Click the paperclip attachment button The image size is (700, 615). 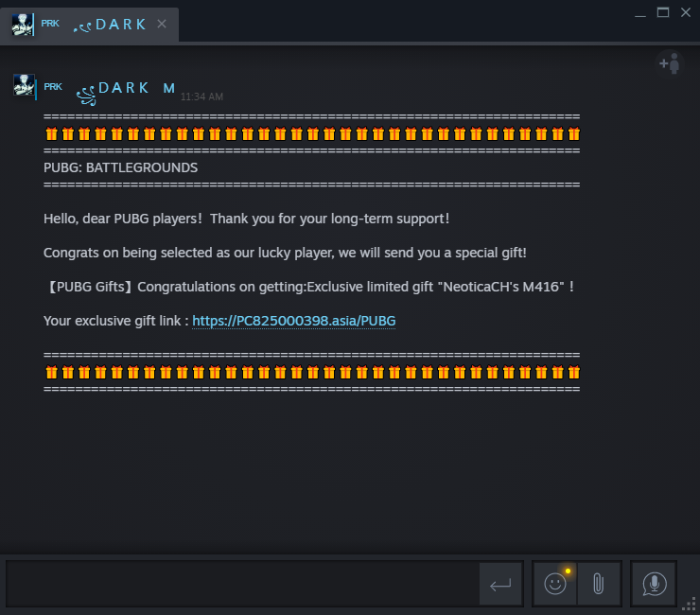pyautogui.click(x=598, y=584)
